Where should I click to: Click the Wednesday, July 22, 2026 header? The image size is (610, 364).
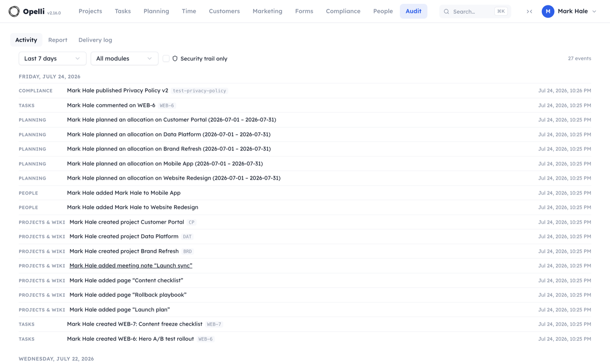coord(56,359)
